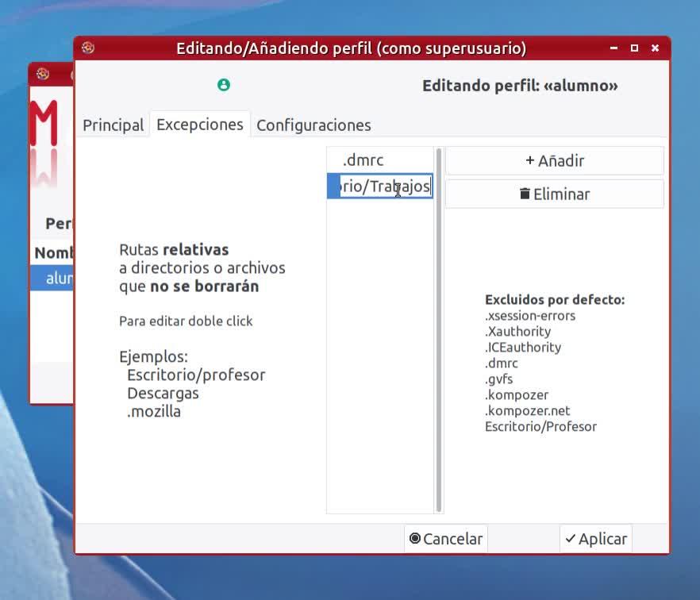Screen dimensions: 700x600
Task: Select the alumno row in the background window
Action: [x=52, y=278]
